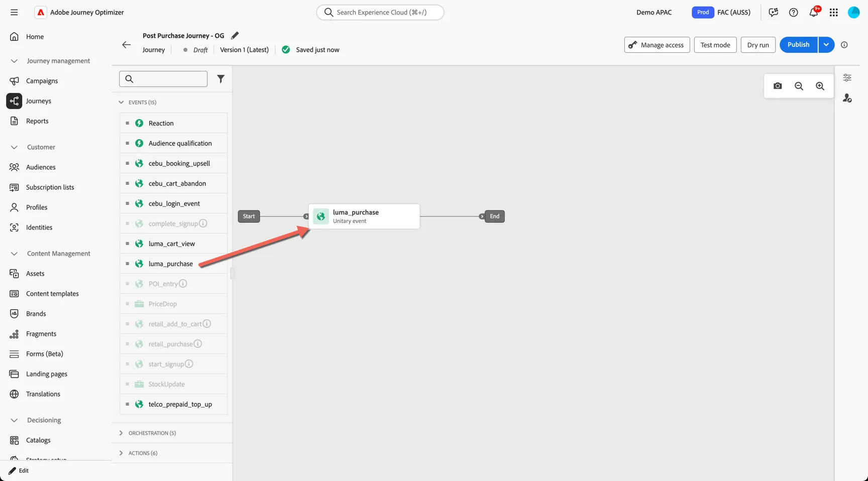Select Audience qualification event

click(173, 143)
